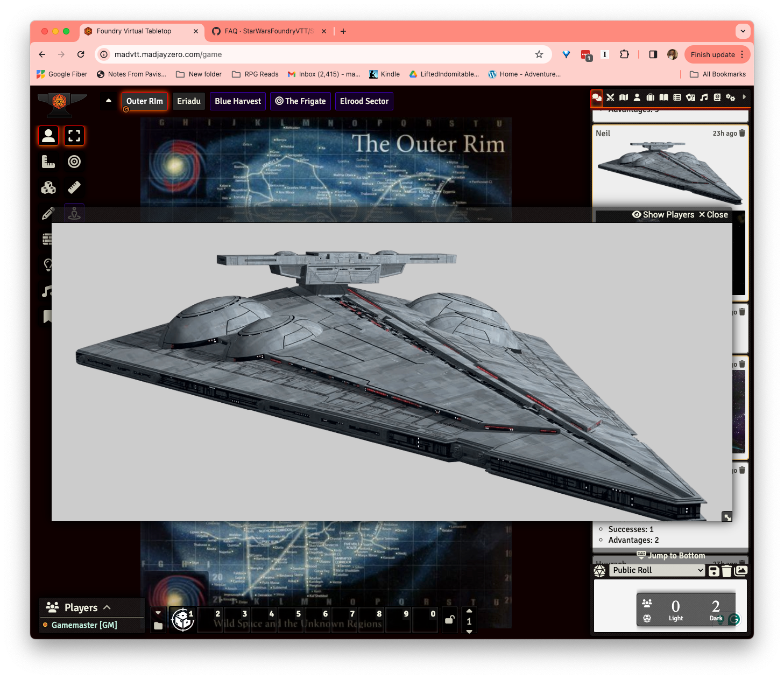Open the Journal book sidebar tab
Screen dimensions: 784x679
pyautogui.click(x=664, y=97)
